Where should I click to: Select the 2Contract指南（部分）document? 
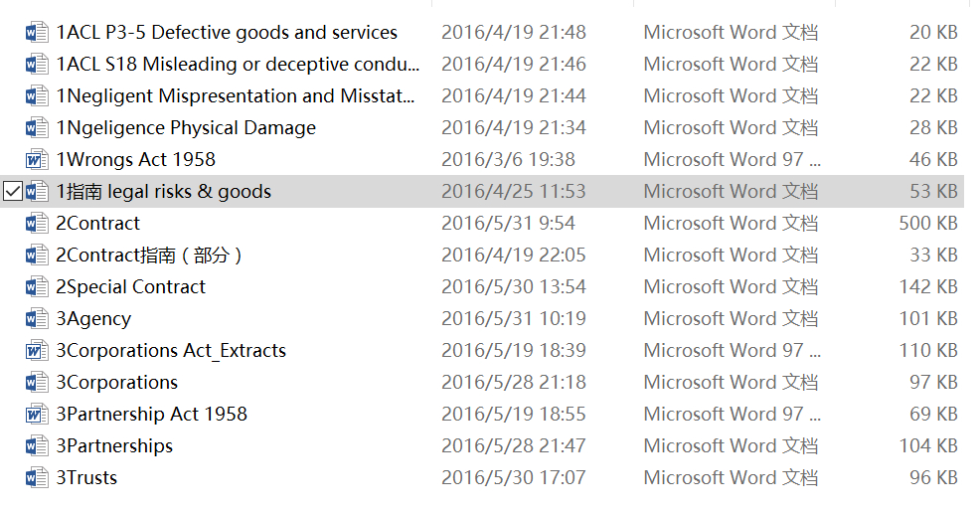coord(150,256)
